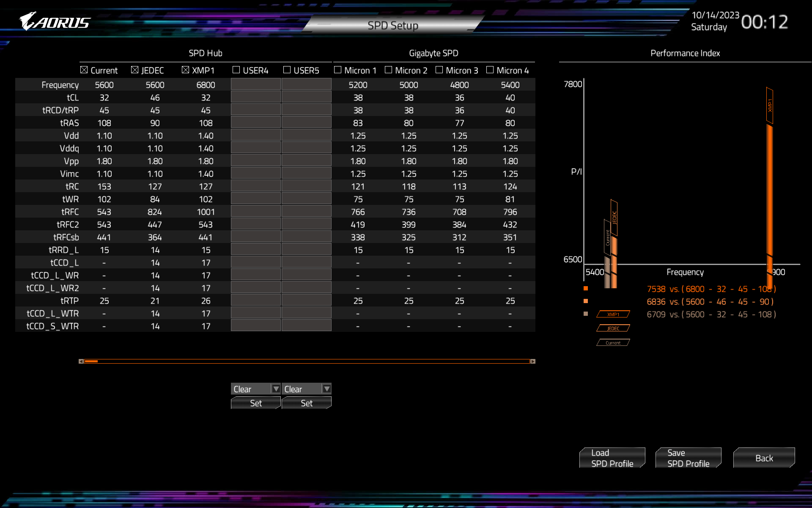Check the Micron 4 profile checkbox
This screenshot has width=812, height=508.
click(x=490, y=70)
